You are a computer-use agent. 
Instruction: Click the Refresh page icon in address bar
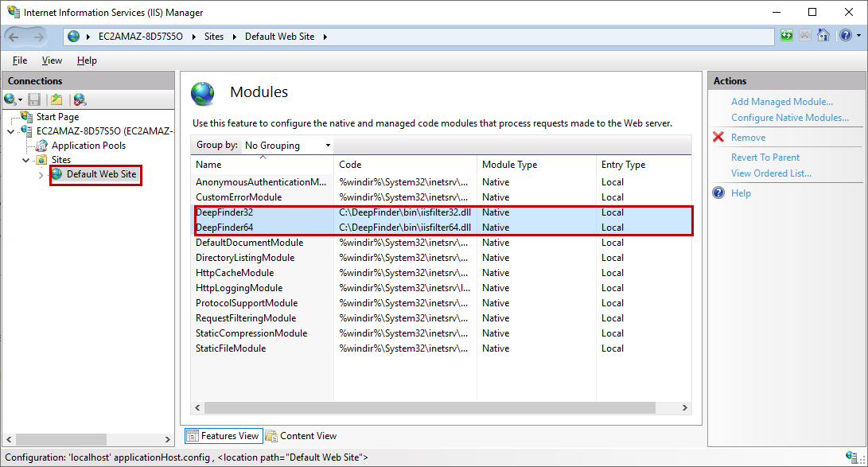pyautogui.click(x=787, y=36)
